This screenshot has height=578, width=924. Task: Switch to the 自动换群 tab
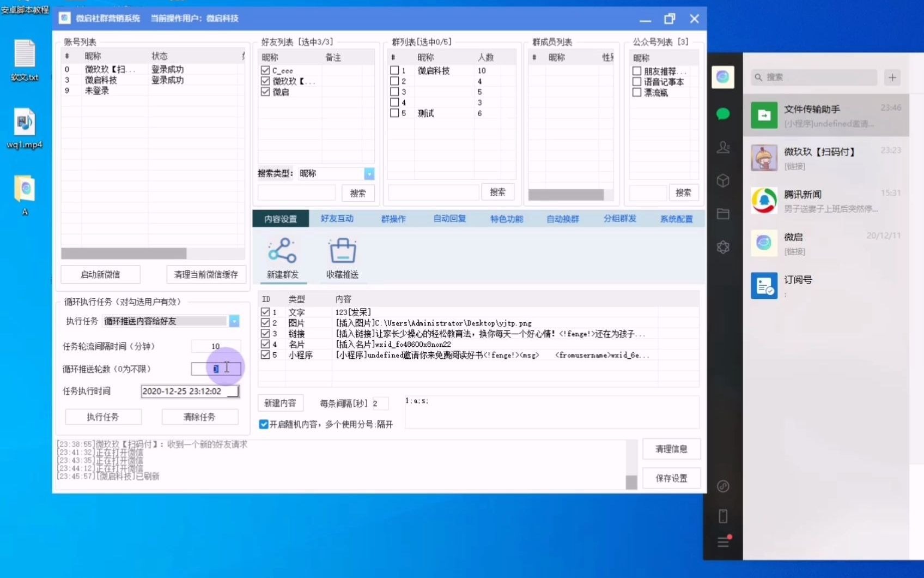click(563, 219)
